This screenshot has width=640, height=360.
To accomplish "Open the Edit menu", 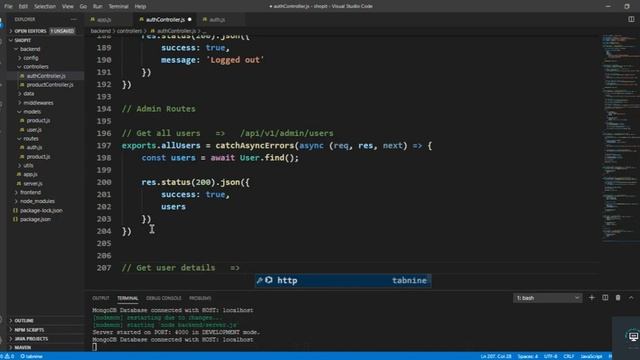I will point(23,7).
